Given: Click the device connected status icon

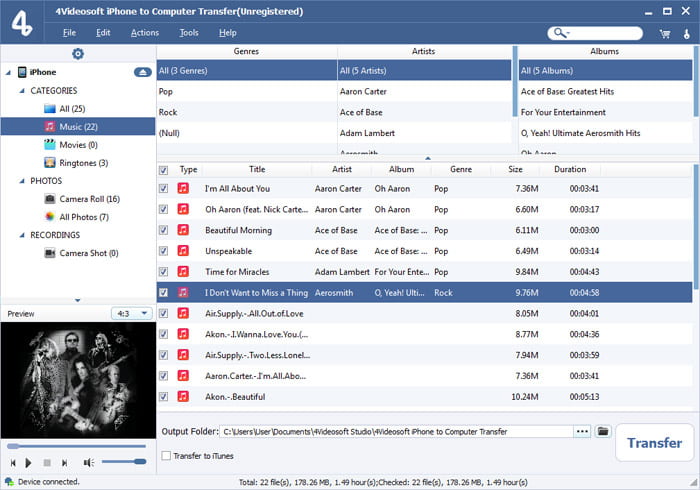Looking at the screenshot, I should (x=9, y=482).
